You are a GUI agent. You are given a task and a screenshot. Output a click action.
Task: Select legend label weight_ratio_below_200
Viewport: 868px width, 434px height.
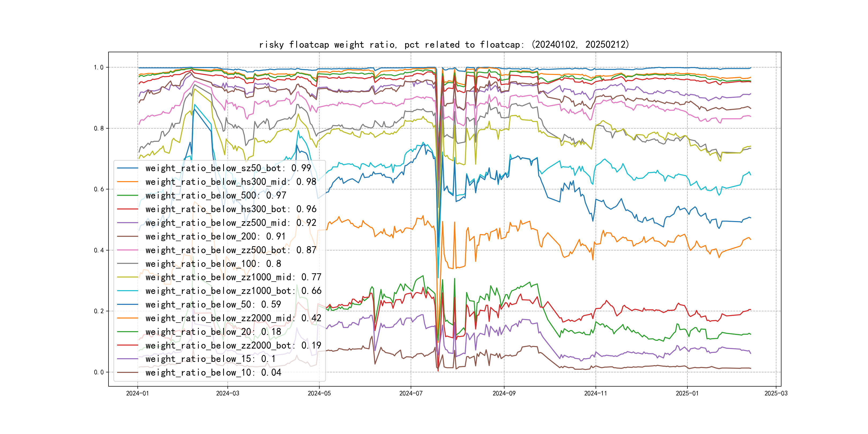pyautogui.click(x=215, y=237)
